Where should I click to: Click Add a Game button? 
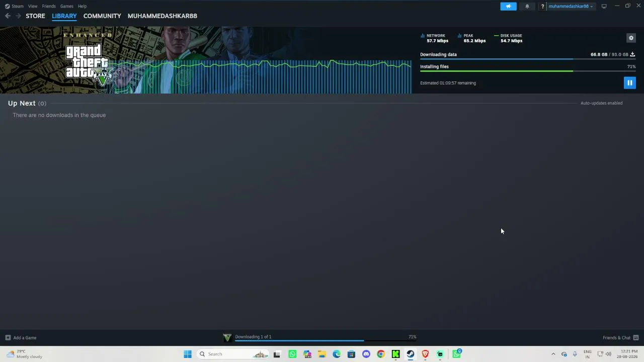coord(21,338)
